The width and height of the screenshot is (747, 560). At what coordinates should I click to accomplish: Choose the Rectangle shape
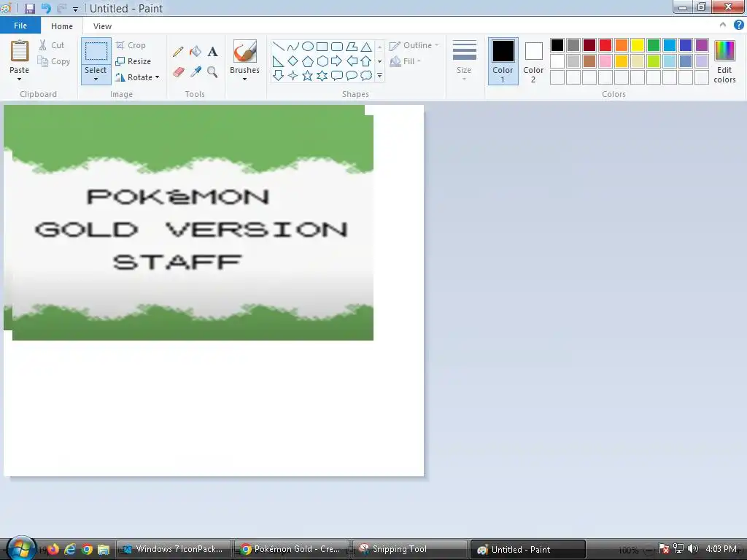pyautogui.click(x=322, y=47)
